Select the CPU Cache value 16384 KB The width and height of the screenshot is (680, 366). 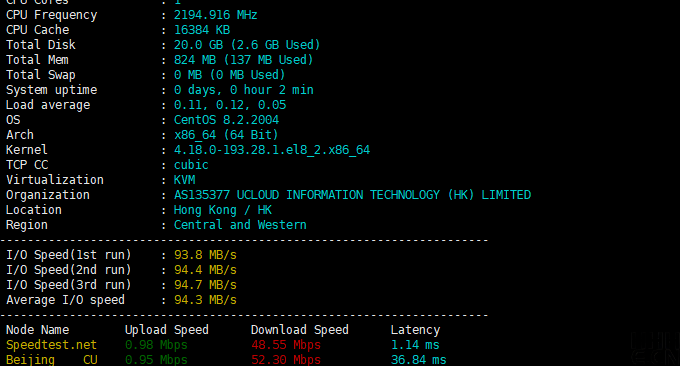click(202, 30)
